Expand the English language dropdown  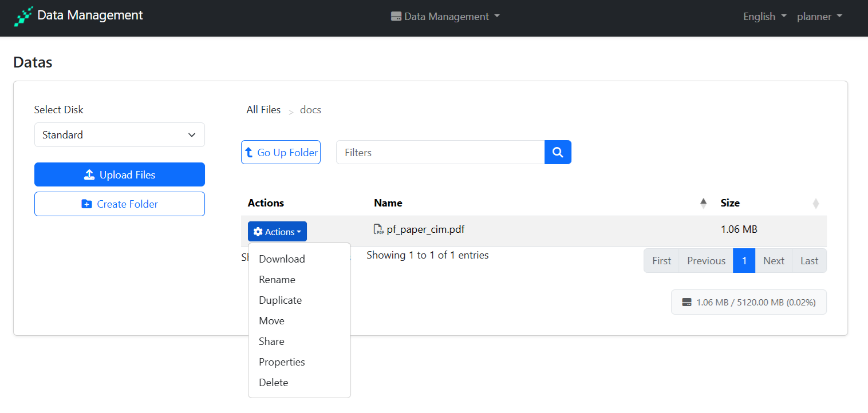[x=764, y=17]
